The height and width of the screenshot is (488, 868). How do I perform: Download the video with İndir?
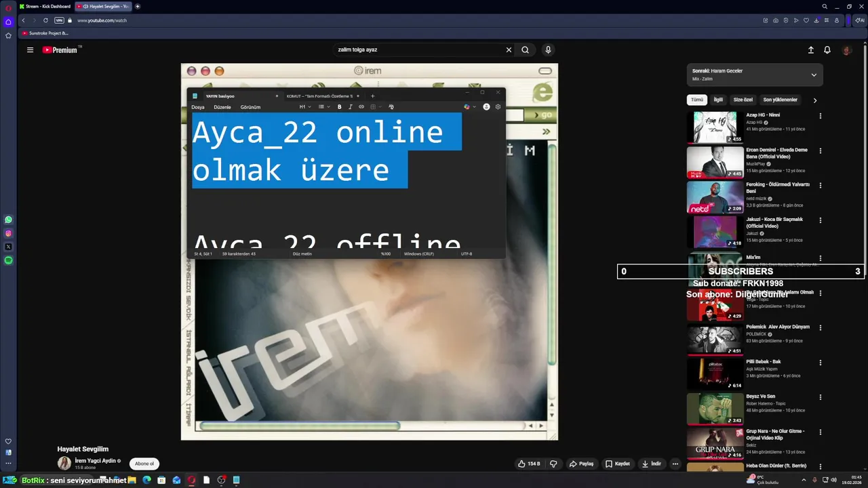point(651,464)
